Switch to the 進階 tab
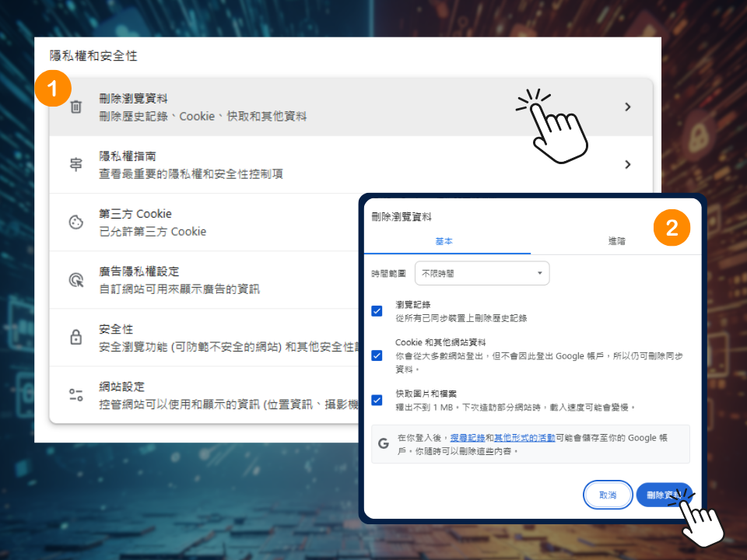The height and width of the screenshot is (560, 747). tap(616, 241)
